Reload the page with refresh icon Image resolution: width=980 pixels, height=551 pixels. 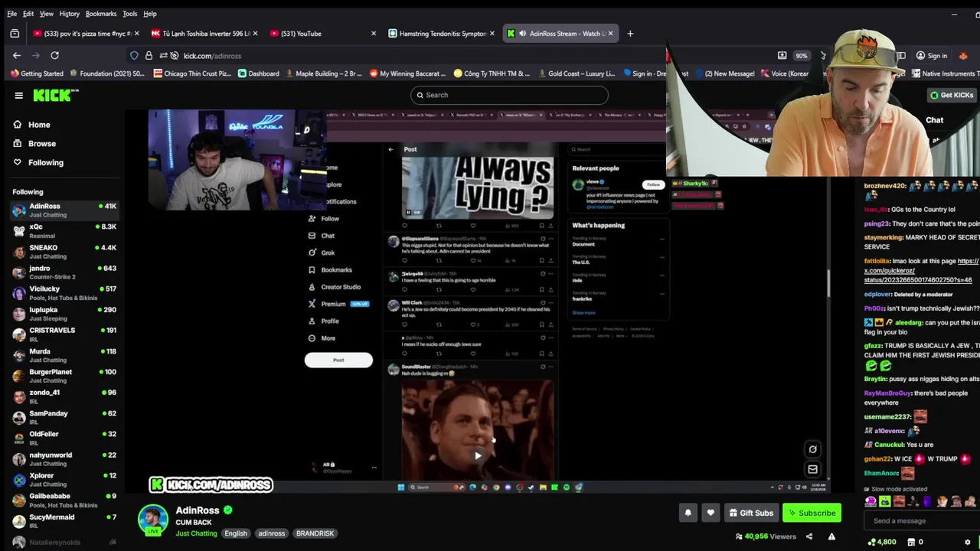54,55
